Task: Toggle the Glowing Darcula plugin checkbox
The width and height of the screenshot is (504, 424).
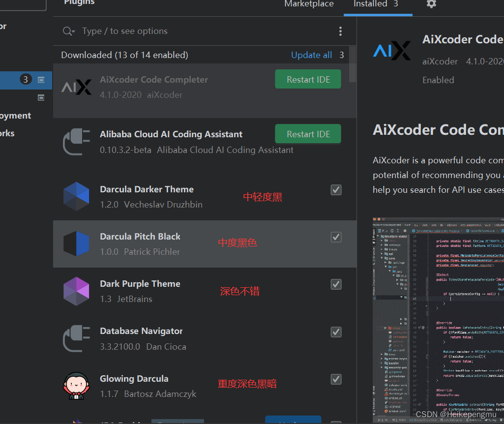Action: [x=336, y=379]
